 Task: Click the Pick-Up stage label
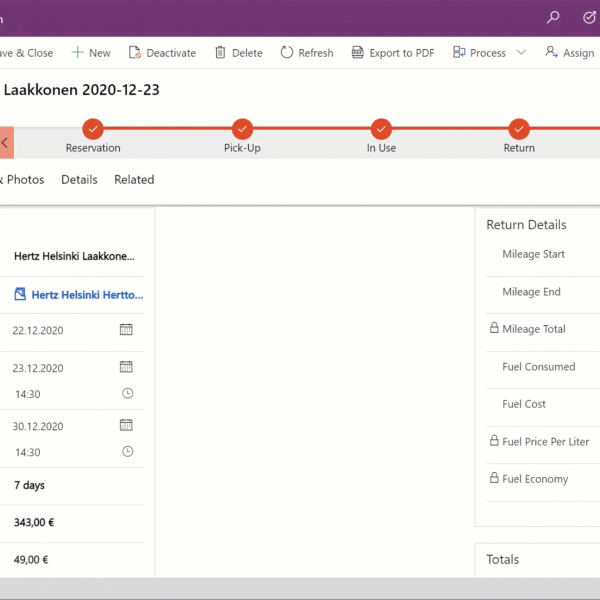[242, 148]
